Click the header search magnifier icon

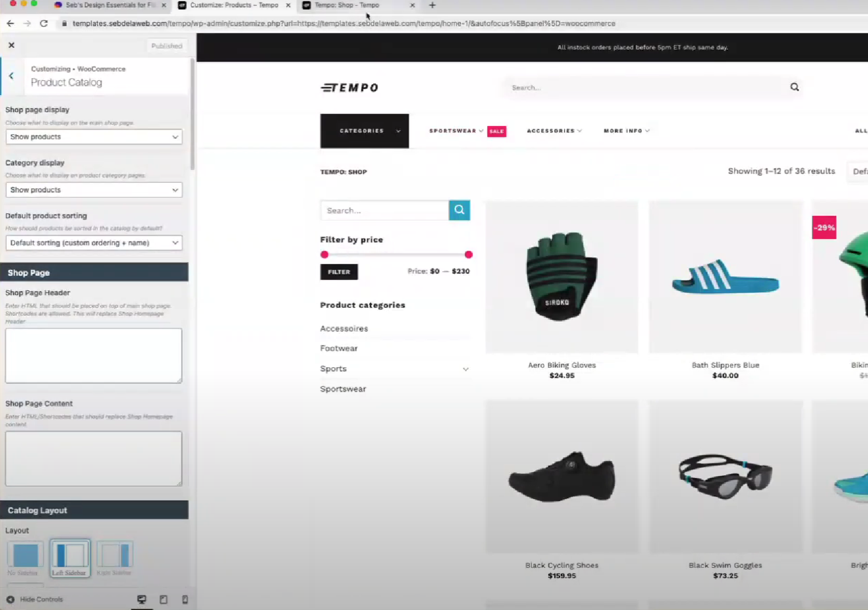coord(794,87)
